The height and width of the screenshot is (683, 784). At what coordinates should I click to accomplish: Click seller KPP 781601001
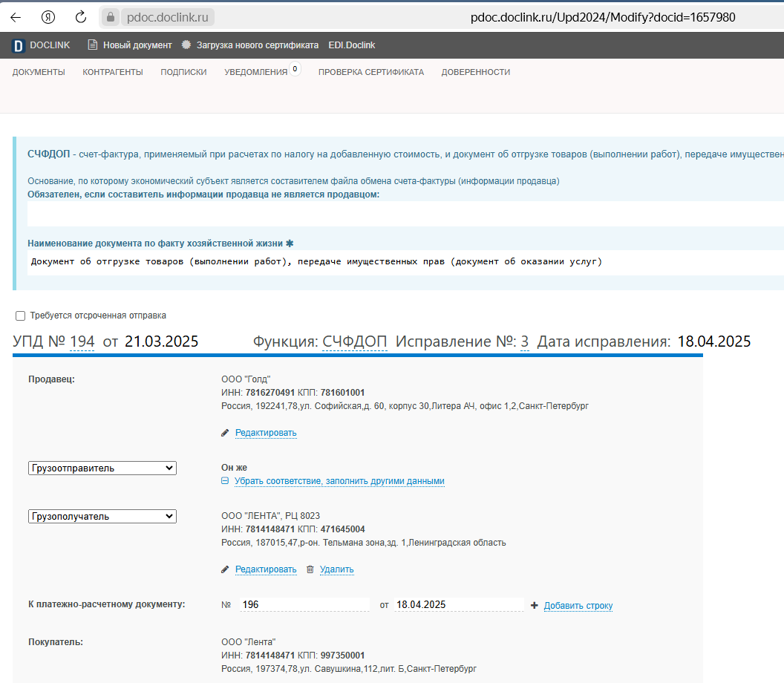point(342,393)
